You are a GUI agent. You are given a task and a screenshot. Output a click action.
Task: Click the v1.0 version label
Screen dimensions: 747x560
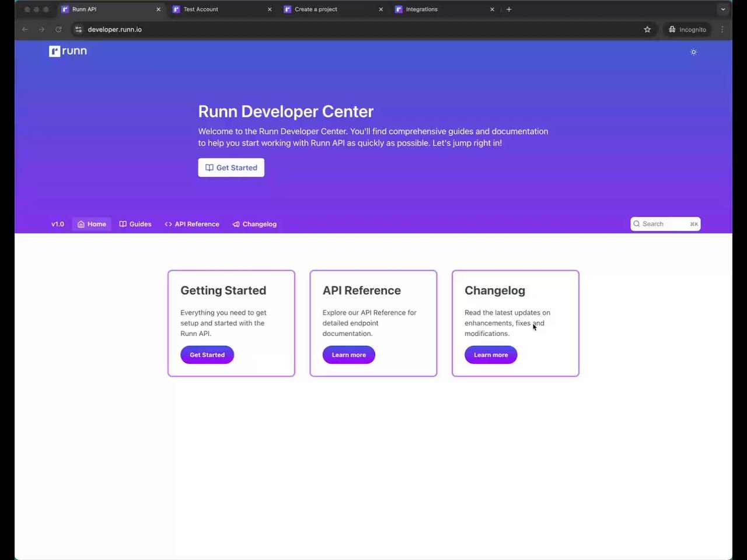coord(58,224)
